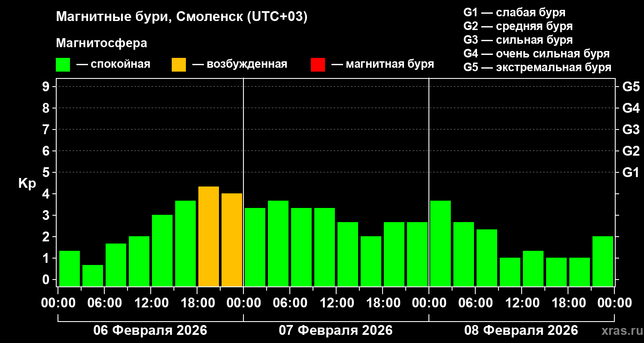Click the orange 'возбужденная' legend swatch

coord(179,65)
